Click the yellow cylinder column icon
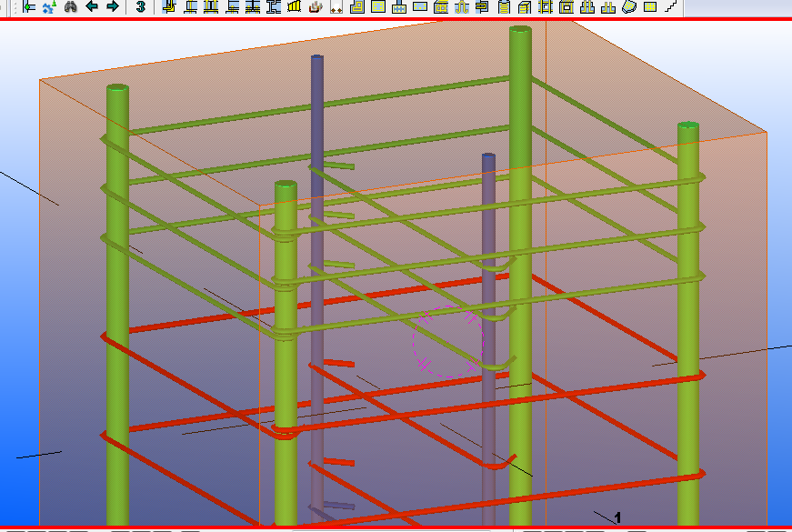Screen dimensions: 792x532 tap(504, 6)
